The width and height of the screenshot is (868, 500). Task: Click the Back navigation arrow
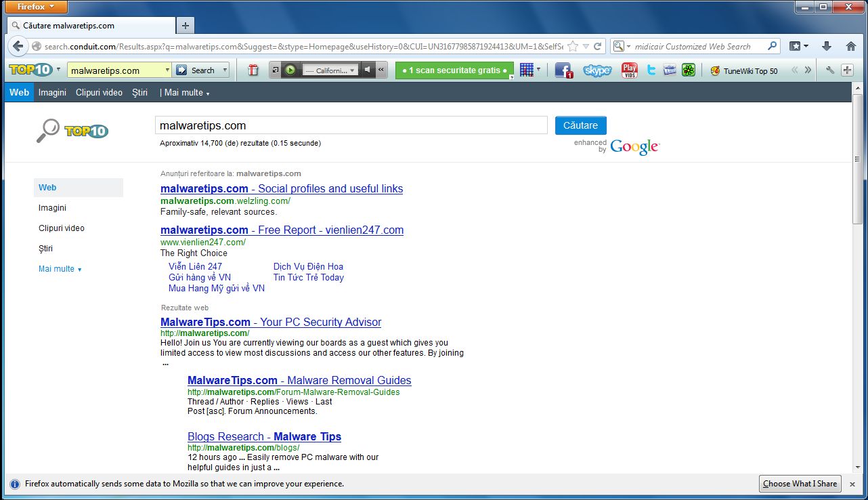pos(18,46)
